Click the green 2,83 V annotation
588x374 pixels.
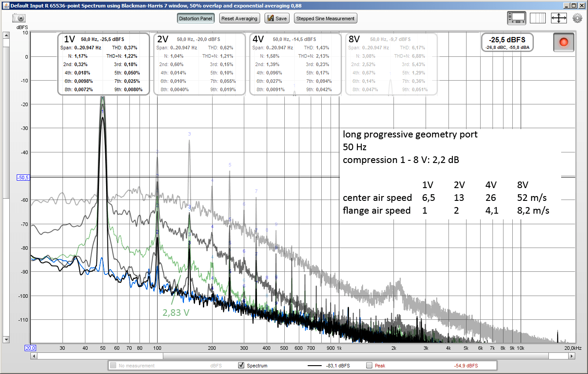176,313
